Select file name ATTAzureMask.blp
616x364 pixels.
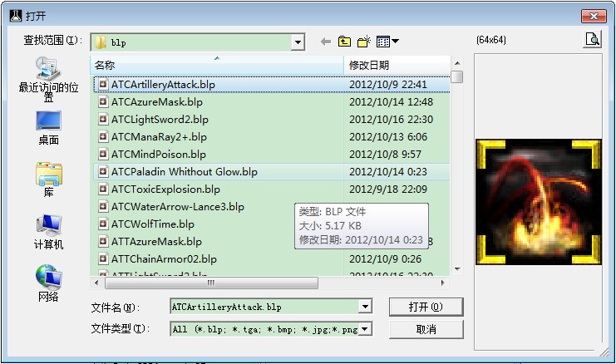pyautogui.click(x=156, y=242)
